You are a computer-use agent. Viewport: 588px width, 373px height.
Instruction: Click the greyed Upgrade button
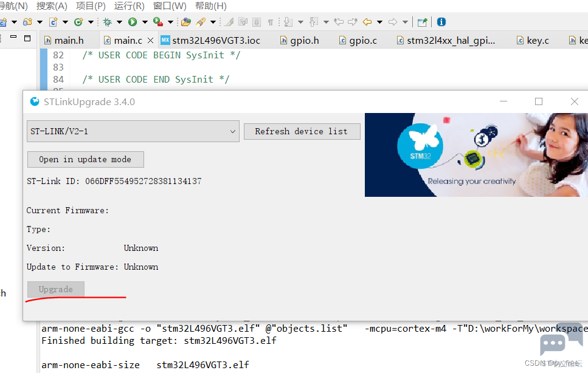(x=55, y=289)
